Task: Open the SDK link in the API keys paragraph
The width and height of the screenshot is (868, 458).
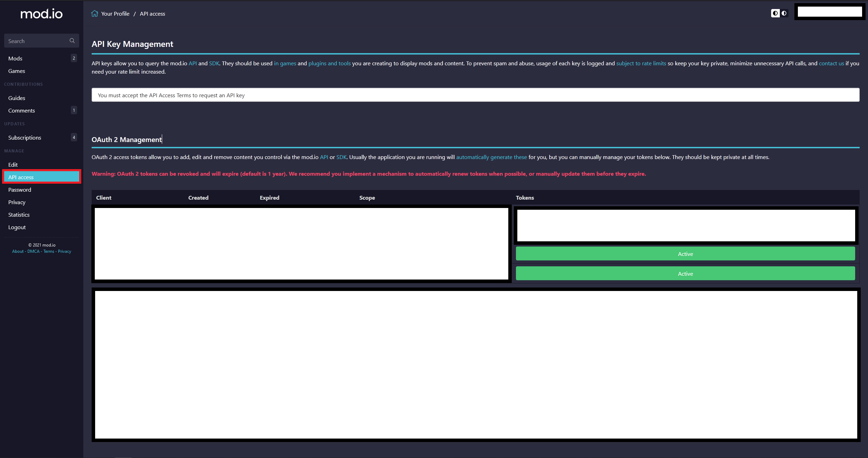Action: [214, 63]
